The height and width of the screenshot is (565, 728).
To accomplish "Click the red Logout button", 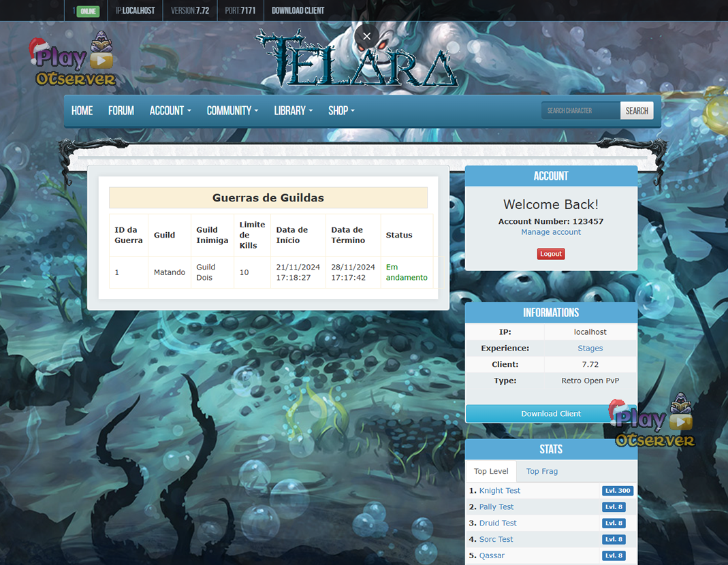I will (x=551, y=254).
